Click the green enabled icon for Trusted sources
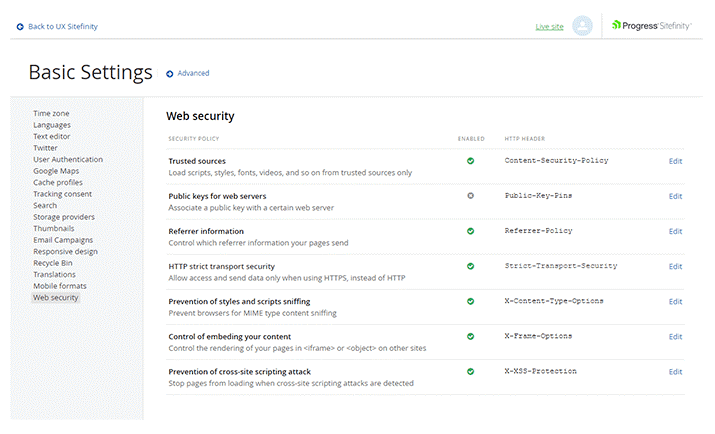Screen dimensions: 715x434 470,161
